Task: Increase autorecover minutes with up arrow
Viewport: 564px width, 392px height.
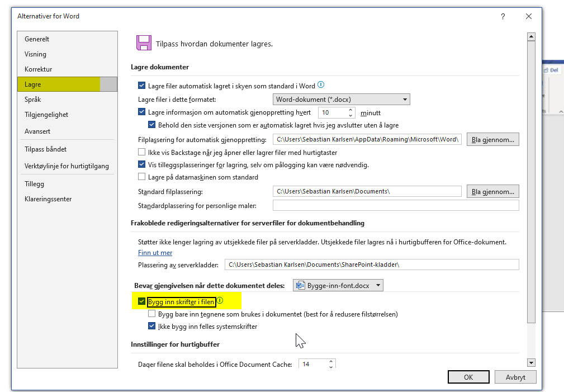Action: pos(350,110)
